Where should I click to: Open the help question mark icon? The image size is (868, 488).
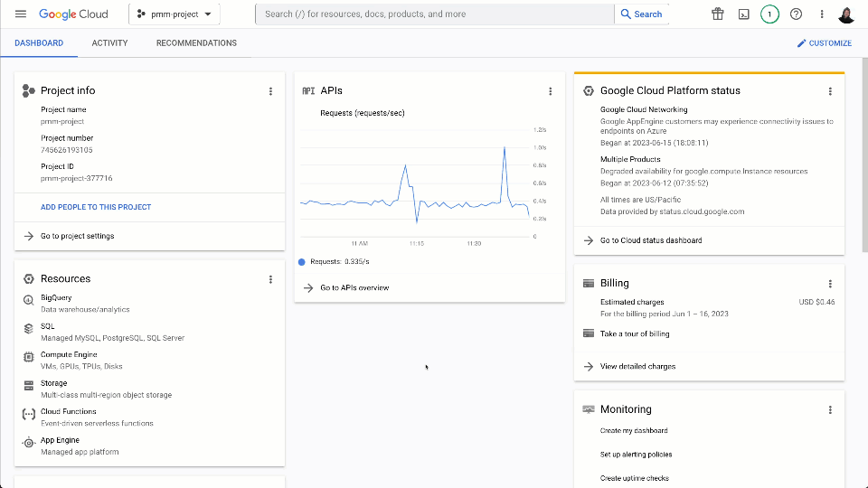(796, 14)
